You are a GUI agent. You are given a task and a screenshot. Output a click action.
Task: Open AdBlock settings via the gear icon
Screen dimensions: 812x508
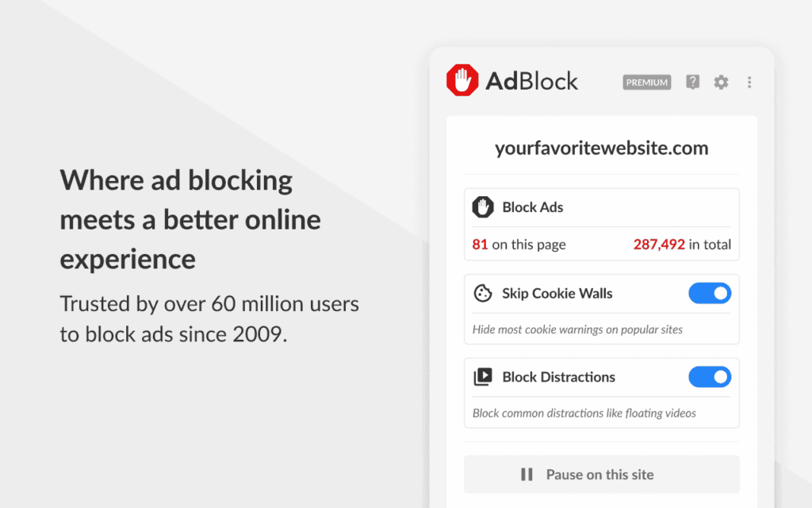pos(721,82)
